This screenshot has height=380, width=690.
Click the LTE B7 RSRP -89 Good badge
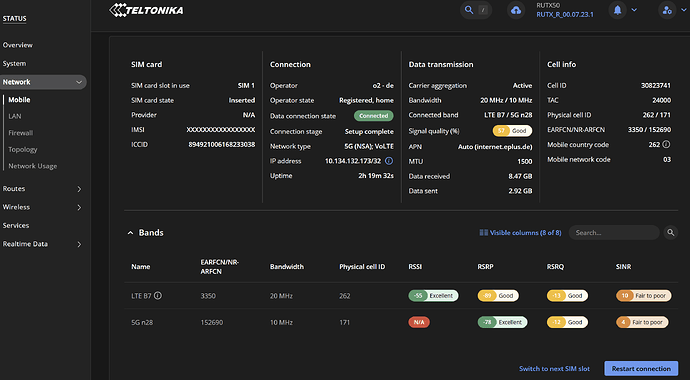click(x=498, y=296)
